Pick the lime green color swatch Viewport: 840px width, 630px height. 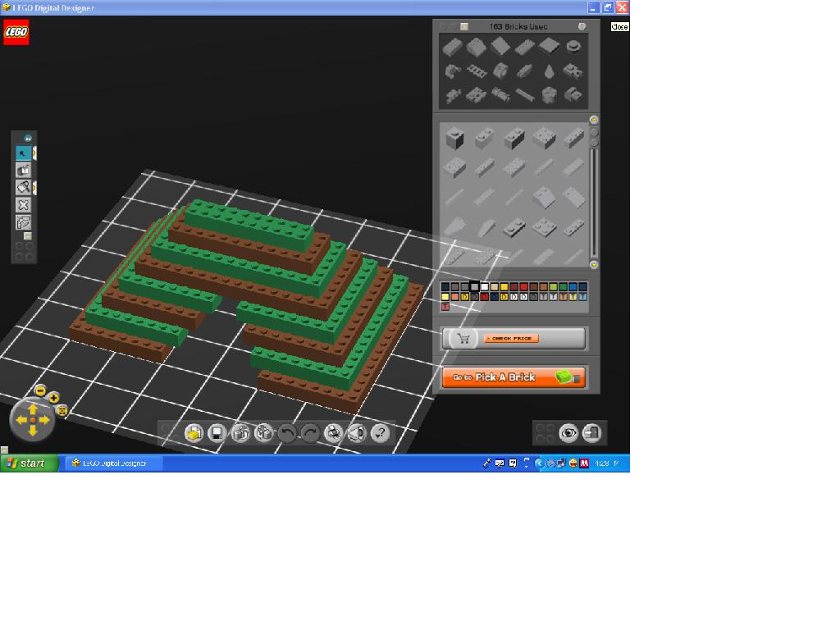click(x=554, y=287)
